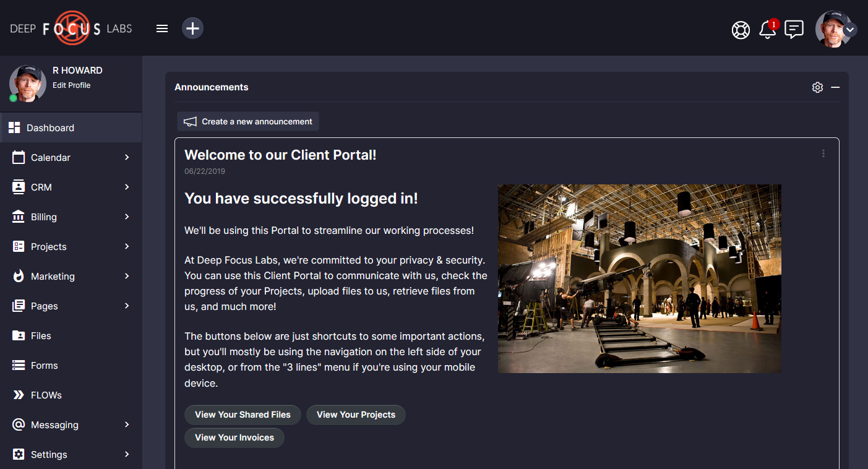Image resolution: width=868 pixels, height=469 pixels.
Task: Collapse the Announcements panel with minus
Action: (835, 87)
